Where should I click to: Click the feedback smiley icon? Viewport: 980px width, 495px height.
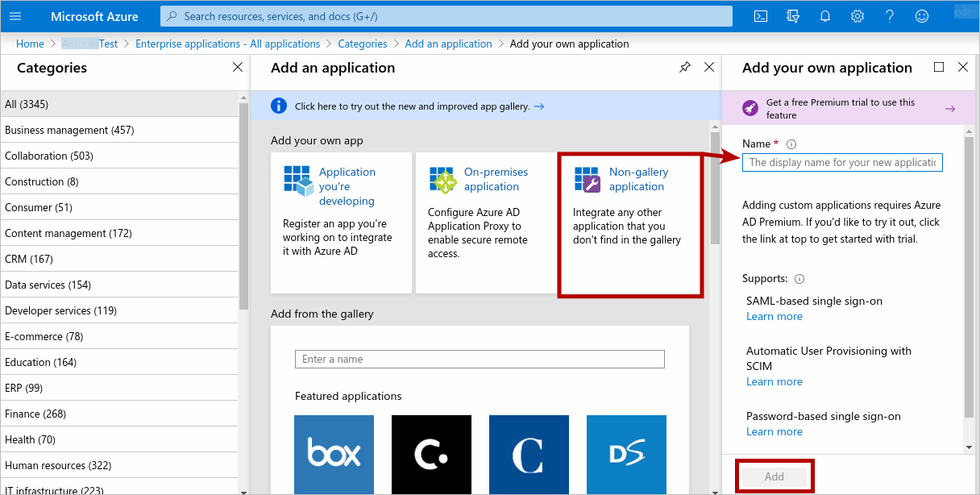click(x=922, y=16)
